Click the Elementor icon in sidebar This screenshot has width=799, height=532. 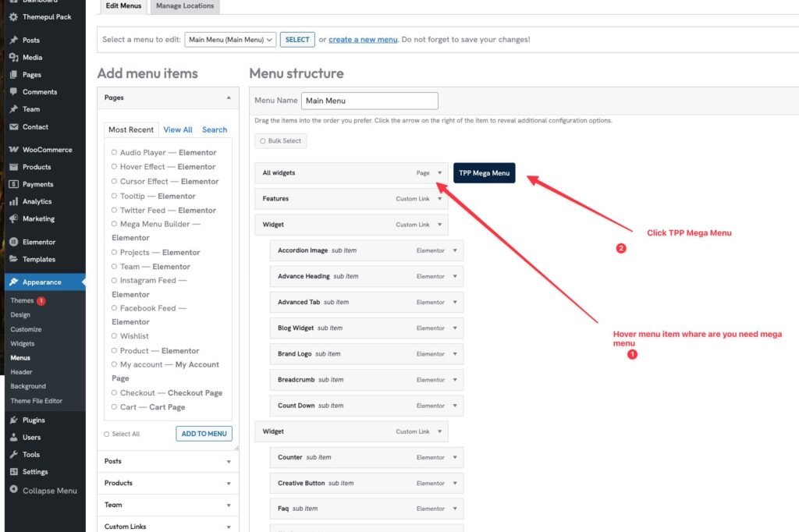click(13, 242)
